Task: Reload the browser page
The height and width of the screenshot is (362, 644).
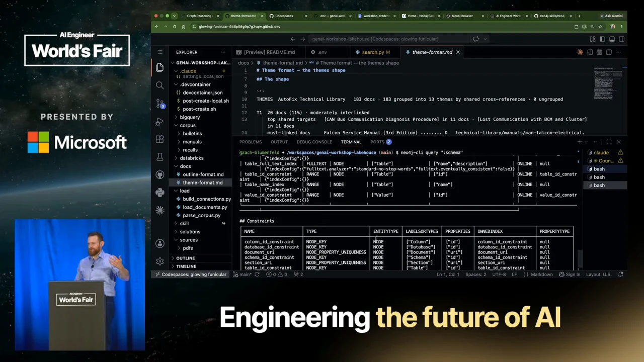Action: (x=175, y=27)
